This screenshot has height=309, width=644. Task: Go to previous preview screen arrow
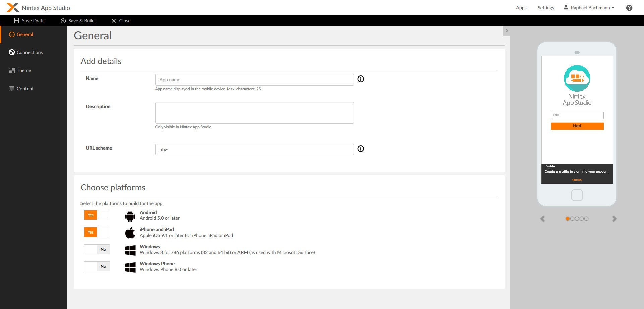[x=542, y=219]
